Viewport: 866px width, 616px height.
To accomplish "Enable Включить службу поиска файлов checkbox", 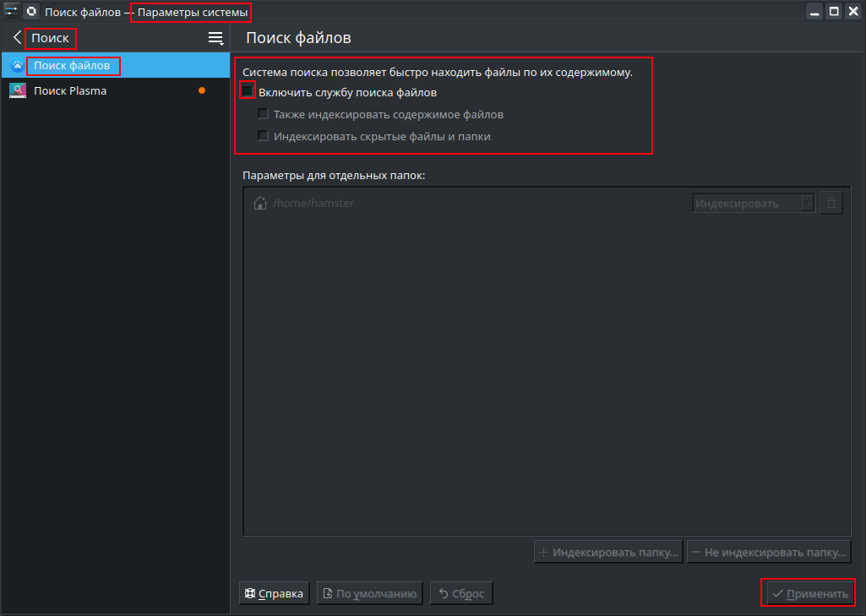I will tap(248, 91).
